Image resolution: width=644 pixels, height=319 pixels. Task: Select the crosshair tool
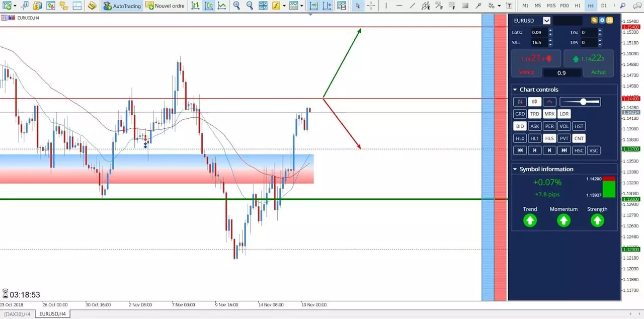click(x=371, y=6)
